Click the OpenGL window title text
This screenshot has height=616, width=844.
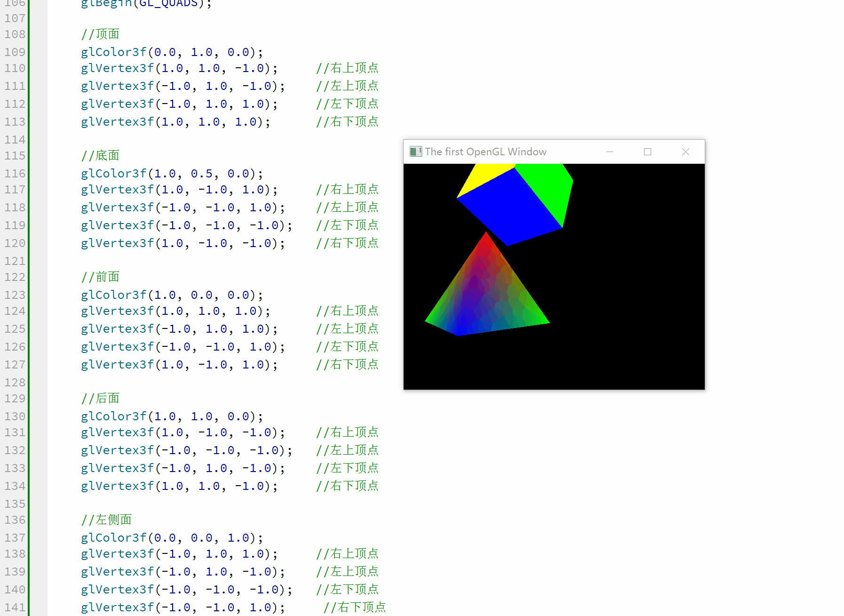(486, 152)
